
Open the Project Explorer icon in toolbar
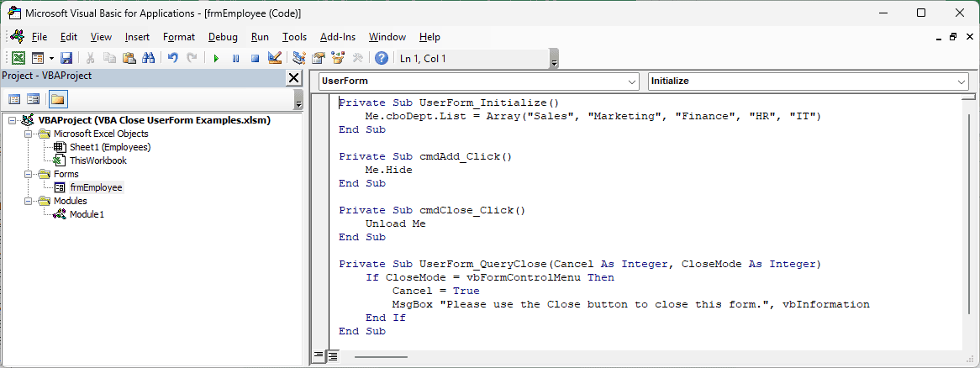pyautogui.click(x=298, y=59)
